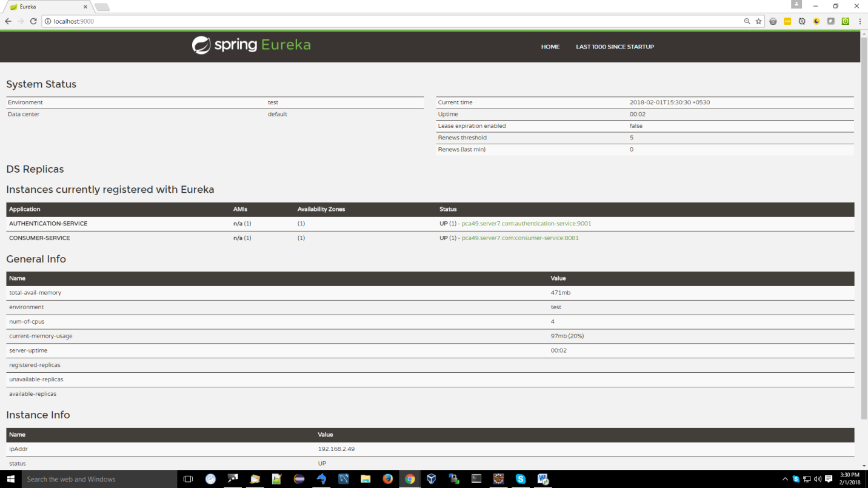The height and width of the screenshot is (488, 868).
Task: Open a new browser tab
Action: point(102,7)
